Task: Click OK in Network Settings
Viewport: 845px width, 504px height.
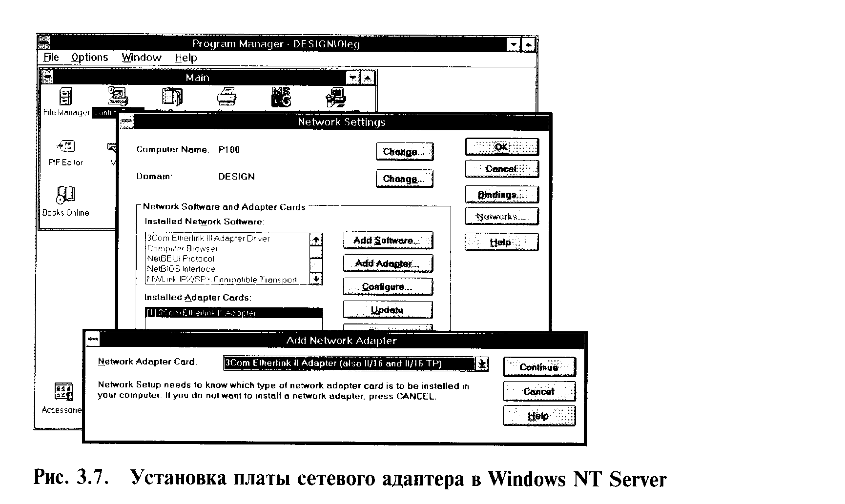Action: [502, 147]
